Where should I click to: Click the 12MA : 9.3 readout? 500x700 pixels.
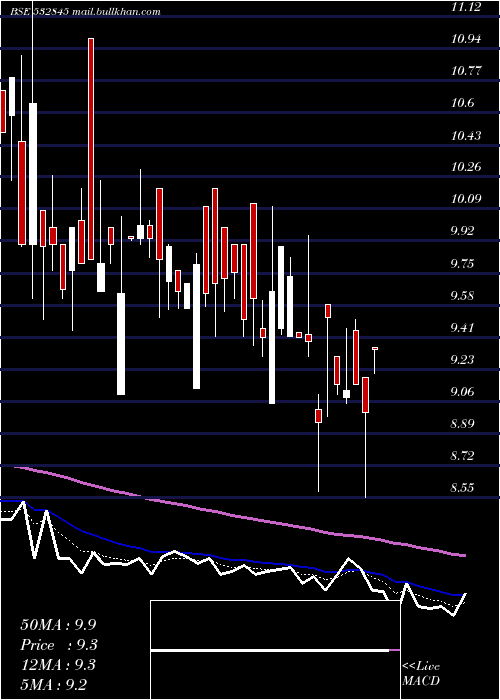tap(59, 665)
